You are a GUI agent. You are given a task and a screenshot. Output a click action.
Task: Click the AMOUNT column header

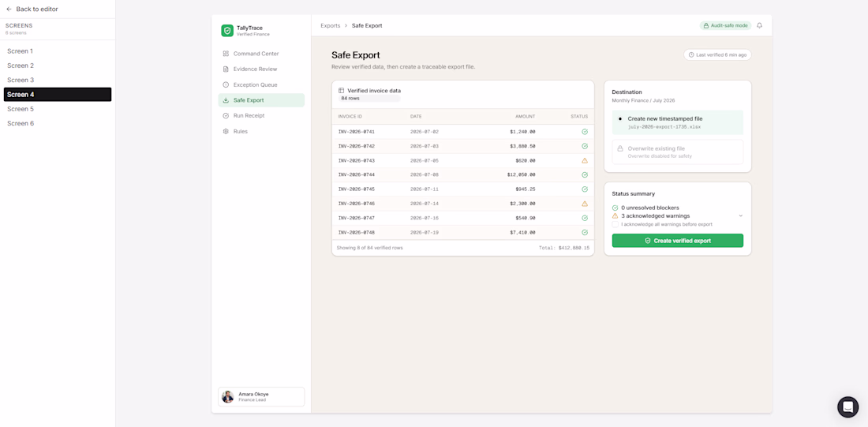click(x=526, y=116)
